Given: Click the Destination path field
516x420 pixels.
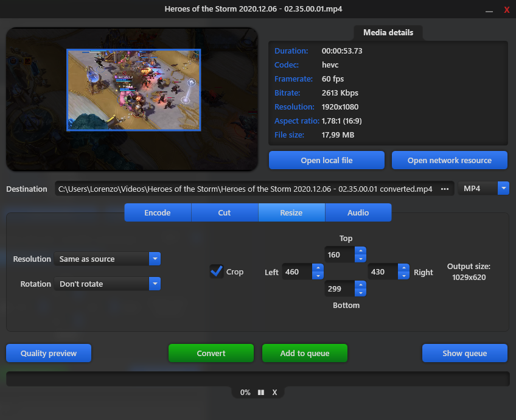Looking at the screenshot, I should click(245, 189).
